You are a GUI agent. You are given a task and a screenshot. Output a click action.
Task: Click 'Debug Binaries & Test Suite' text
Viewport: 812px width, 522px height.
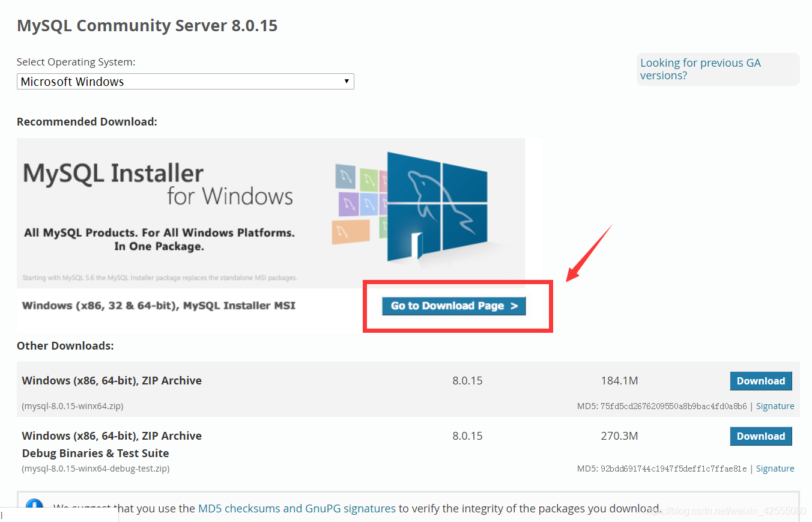click(x=95, y=454)
